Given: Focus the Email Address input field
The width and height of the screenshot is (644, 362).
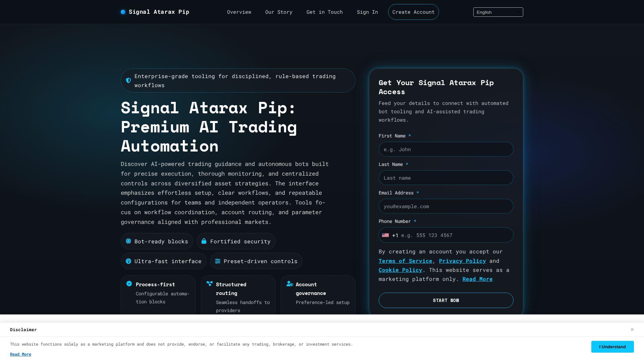Looking at the screenshot, I should pos(446,206).
